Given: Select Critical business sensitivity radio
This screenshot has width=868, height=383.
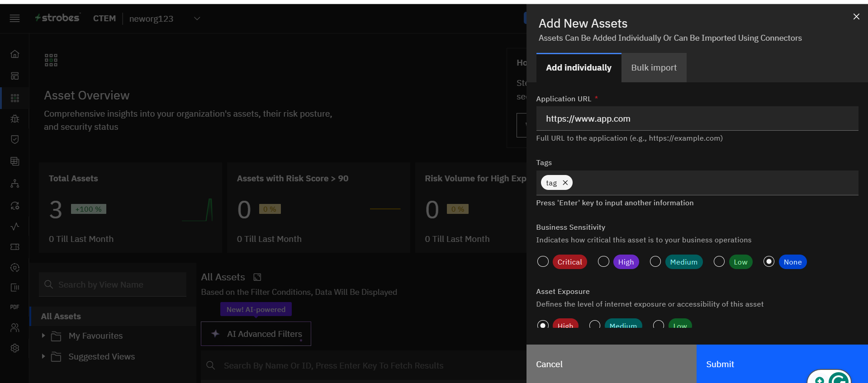Looking at the screenshot, I should [x=543, y=262].
